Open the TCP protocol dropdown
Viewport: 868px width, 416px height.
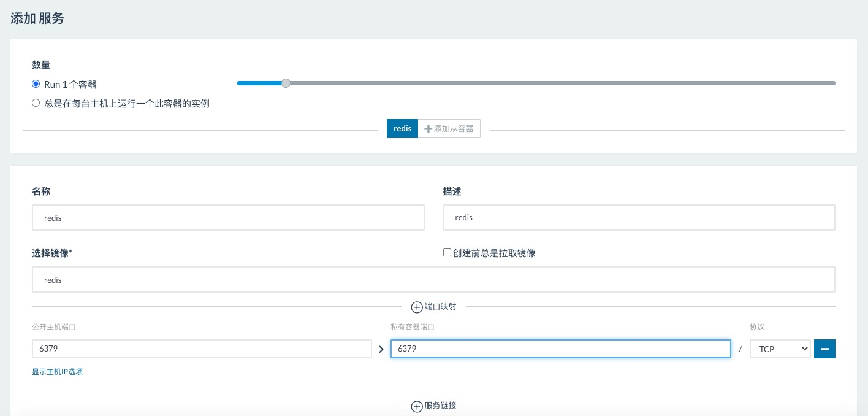pyautogui.click(x=780, y=349)
